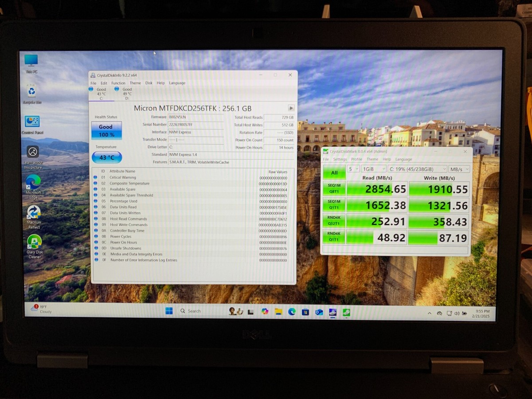This screenshot has height=399, width=532.
Task: Open the test count dropdown showing 5
Action: coord(353,169)
